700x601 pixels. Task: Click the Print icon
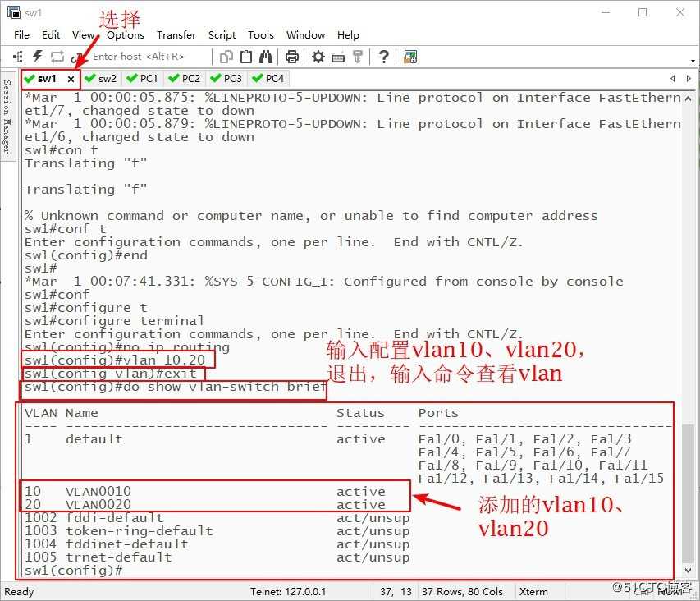(x=292, y=57)
